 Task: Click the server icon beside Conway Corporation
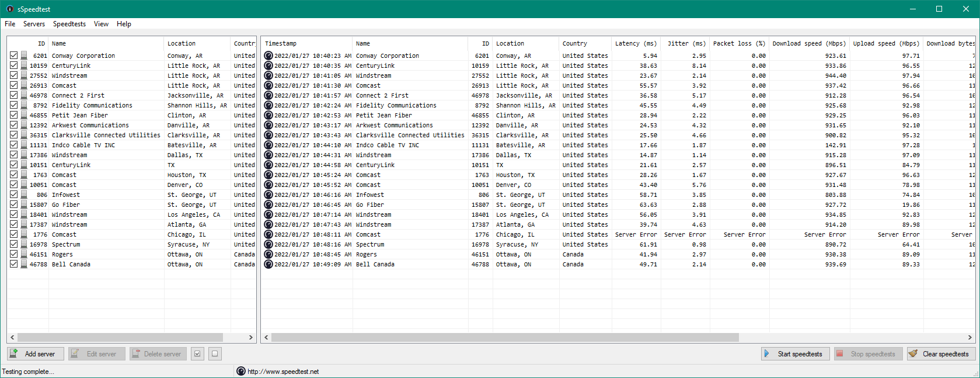point(24,56)
